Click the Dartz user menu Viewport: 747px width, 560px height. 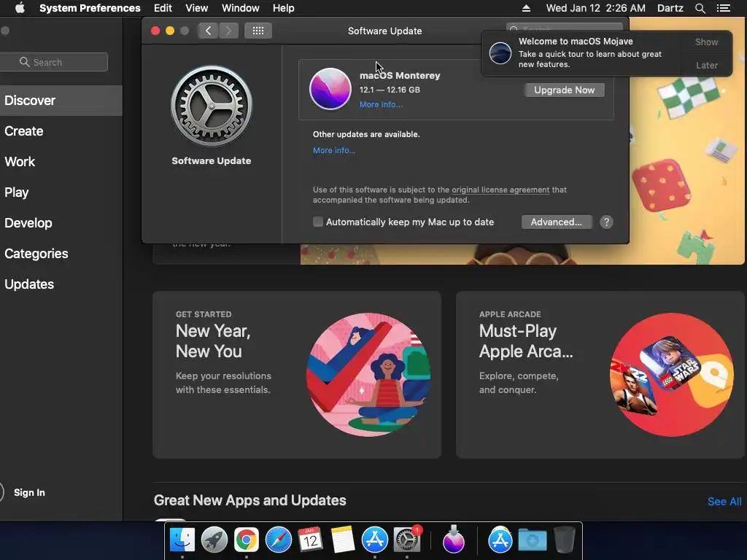point(670,8)
